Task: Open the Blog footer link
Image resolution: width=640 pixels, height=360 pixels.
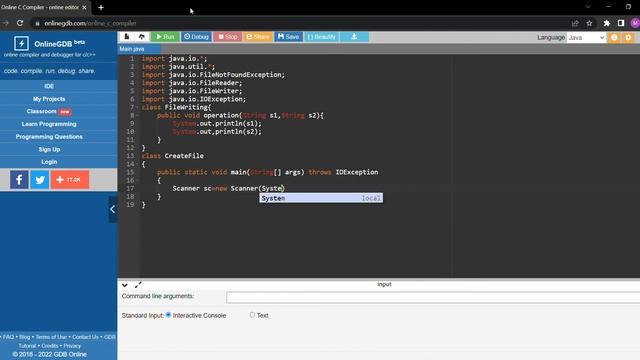Action: (x=24, y=337)
